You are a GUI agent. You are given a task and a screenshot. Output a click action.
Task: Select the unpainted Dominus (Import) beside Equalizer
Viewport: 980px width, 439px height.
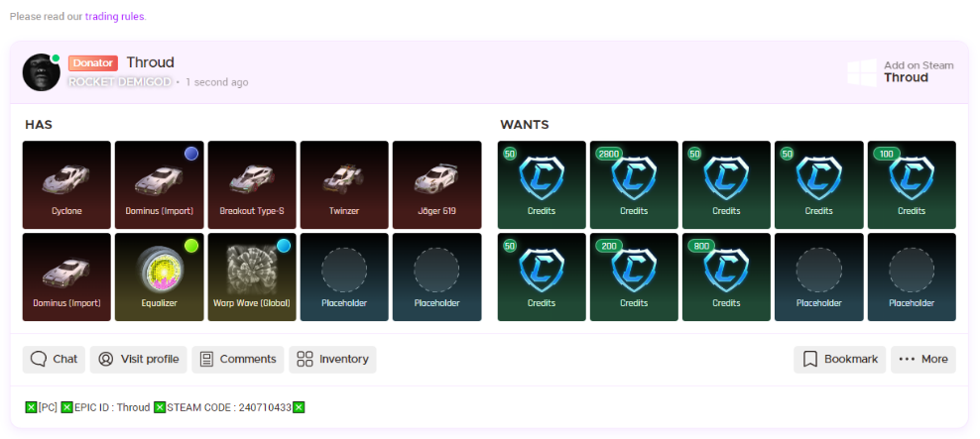pyautogui.click(x=66, y=277)
